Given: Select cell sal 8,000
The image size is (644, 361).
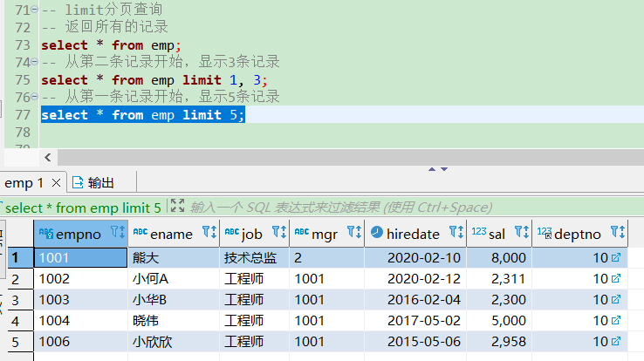Looking at the screenshot, I should point(499,257).
